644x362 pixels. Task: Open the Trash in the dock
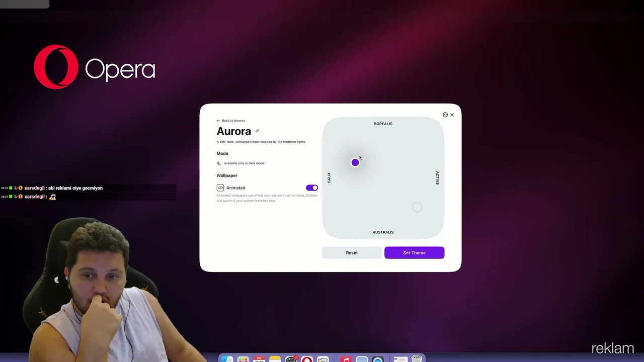(x=417, y=359)
